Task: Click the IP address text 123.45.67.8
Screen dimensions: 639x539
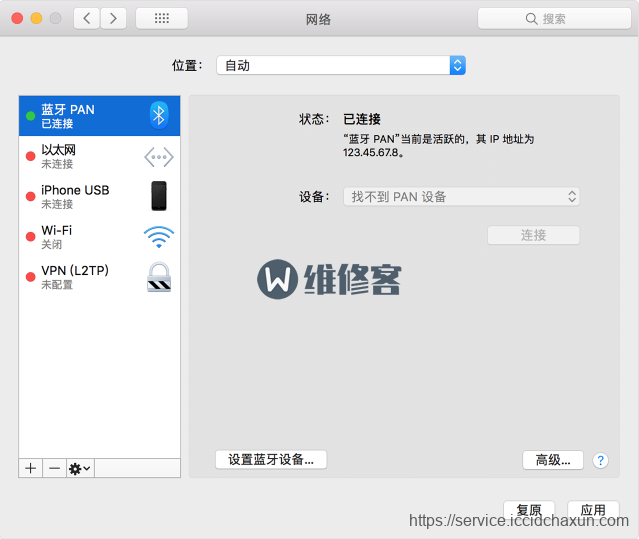Action: click(371, 153)
